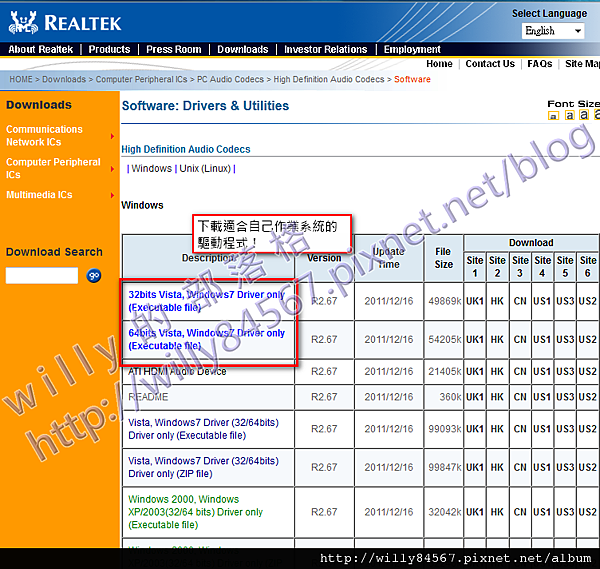This screenshot has height=569, width=600.
Task: Open the FAQs link
Action: [x=540, y=64]
